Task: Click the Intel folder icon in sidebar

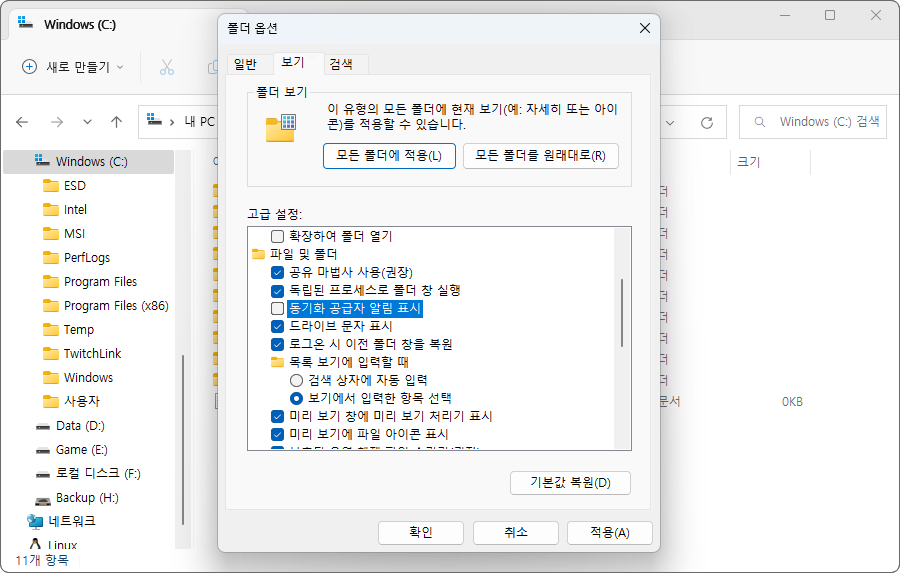Action: coord(51,210)
